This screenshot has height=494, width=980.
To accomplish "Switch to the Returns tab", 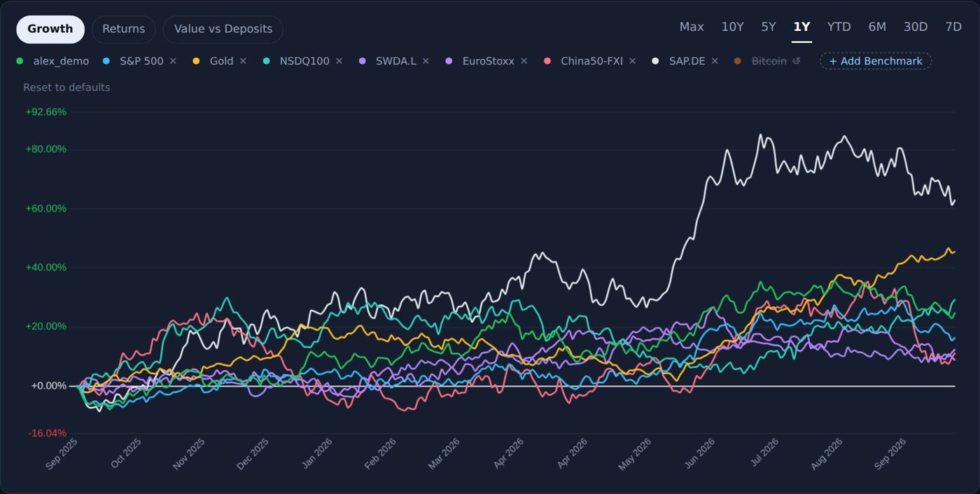I will 124,29.
